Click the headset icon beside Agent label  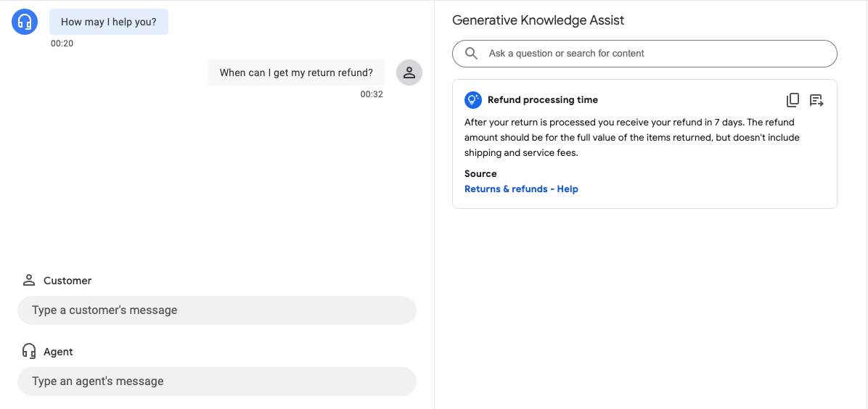pyautogui.click(x=29, y=352)
